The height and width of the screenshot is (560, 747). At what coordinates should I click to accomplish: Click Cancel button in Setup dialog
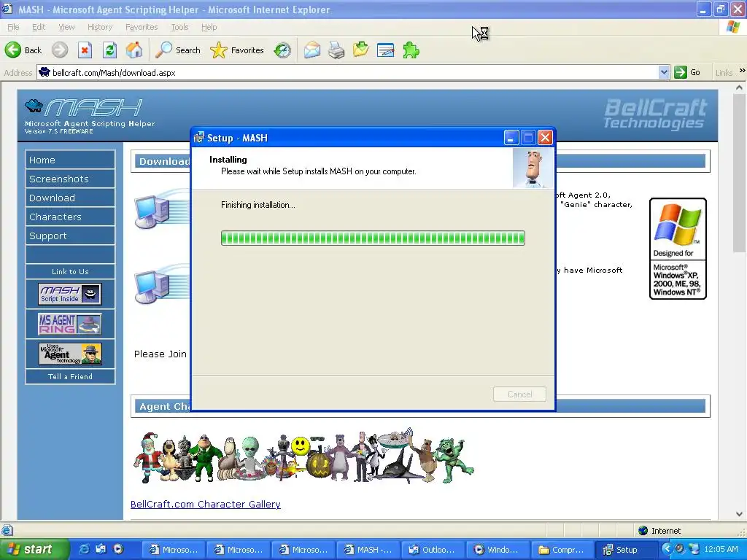519,394
